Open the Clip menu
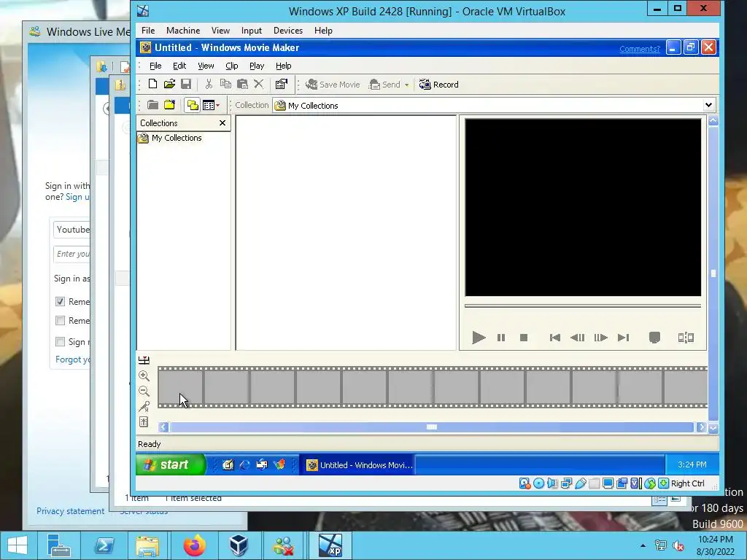This screenshot has height=560, width=747. pyautogui.click(x=231, y=66)
